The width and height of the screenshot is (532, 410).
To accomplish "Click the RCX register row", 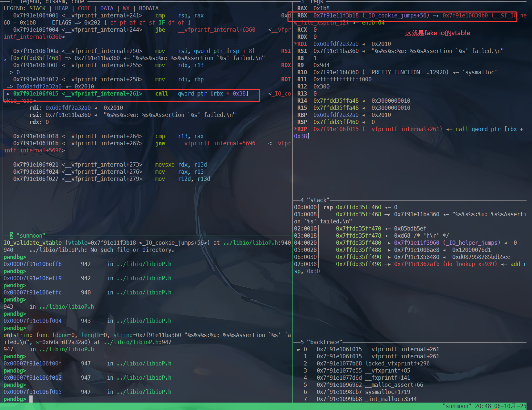I will coord(307,30).
